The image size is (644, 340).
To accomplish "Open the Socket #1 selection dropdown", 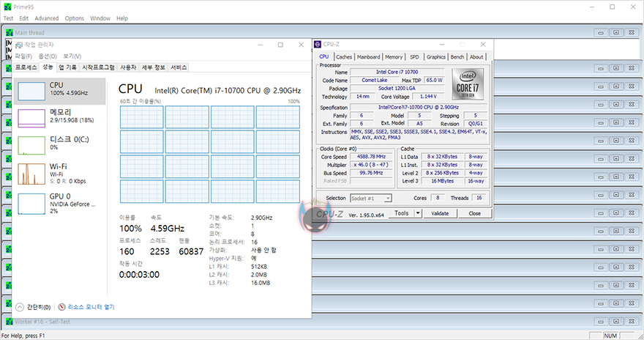I will click(x=370, y=198).
